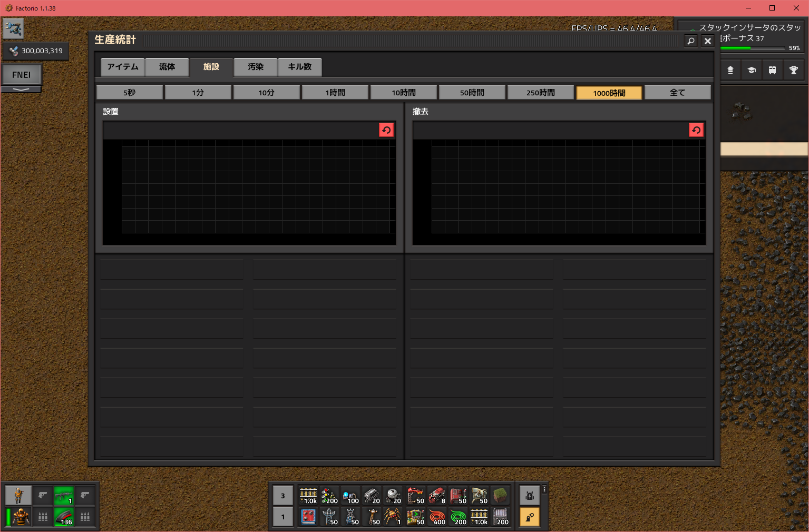Select medium electric pole with 50
The width and height of the screenshot is (809, 532).
pyautogui.click(x=372, y=517)
